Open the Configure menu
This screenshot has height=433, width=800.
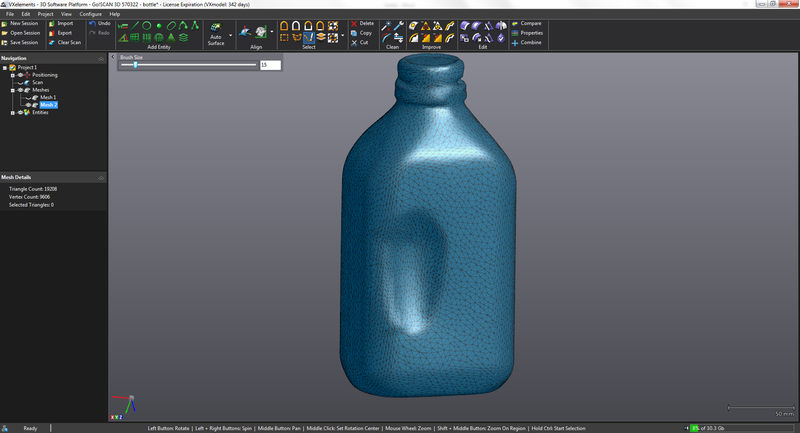tap(90, 14)
